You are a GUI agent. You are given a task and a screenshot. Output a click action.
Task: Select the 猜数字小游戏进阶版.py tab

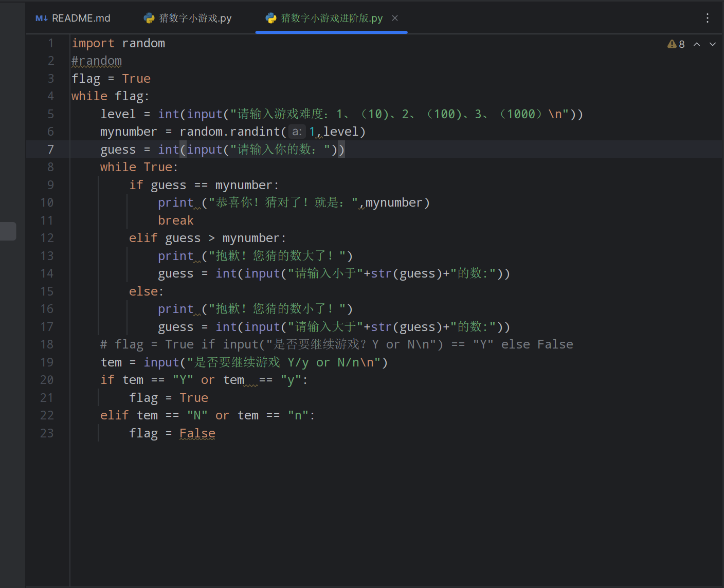click(332, 18)
